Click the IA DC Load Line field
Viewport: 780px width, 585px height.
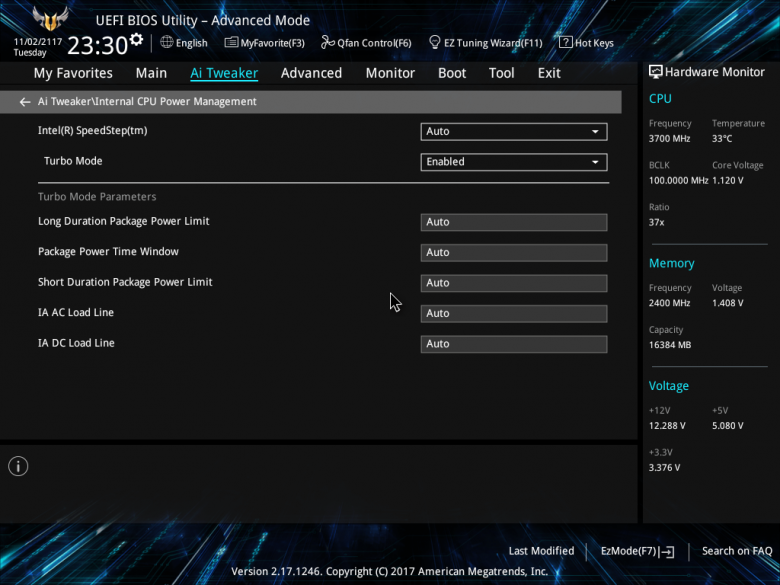pyautogui.click(x=514, y=344)
